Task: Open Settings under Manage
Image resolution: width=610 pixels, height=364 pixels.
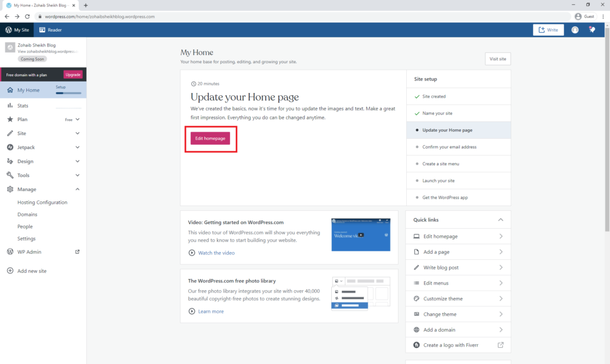Action: (x=26, y=238)
